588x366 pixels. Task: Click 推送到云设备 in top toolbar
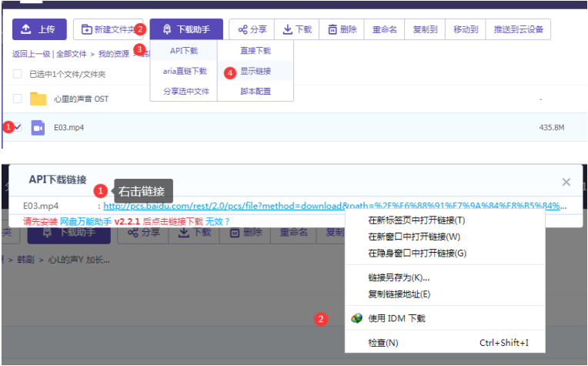click(518, 29)
